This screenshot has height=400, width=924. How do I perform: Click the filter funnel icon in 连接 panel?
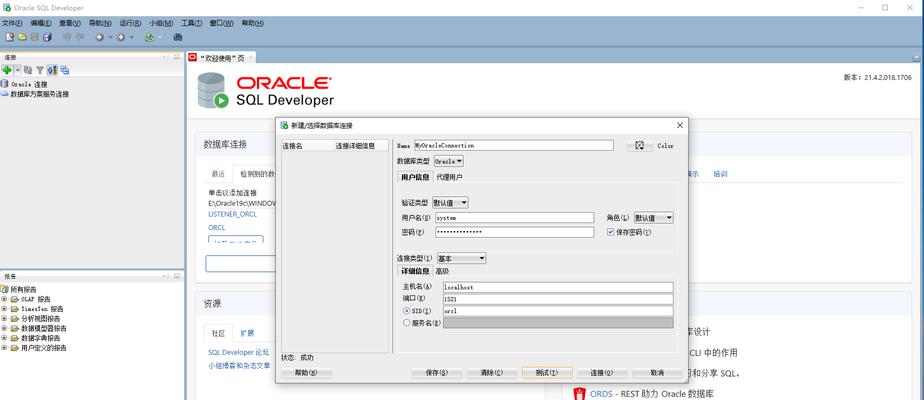(39, 70)
